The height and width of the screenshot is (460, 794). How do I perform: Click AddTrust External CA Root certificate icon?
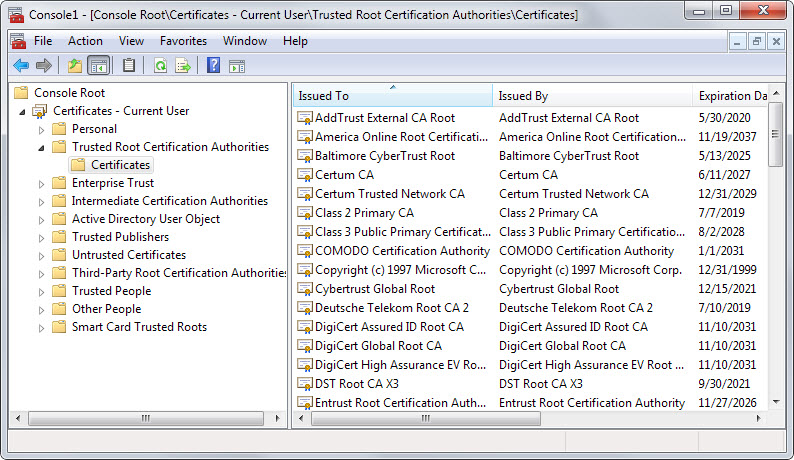click(305, 118)
